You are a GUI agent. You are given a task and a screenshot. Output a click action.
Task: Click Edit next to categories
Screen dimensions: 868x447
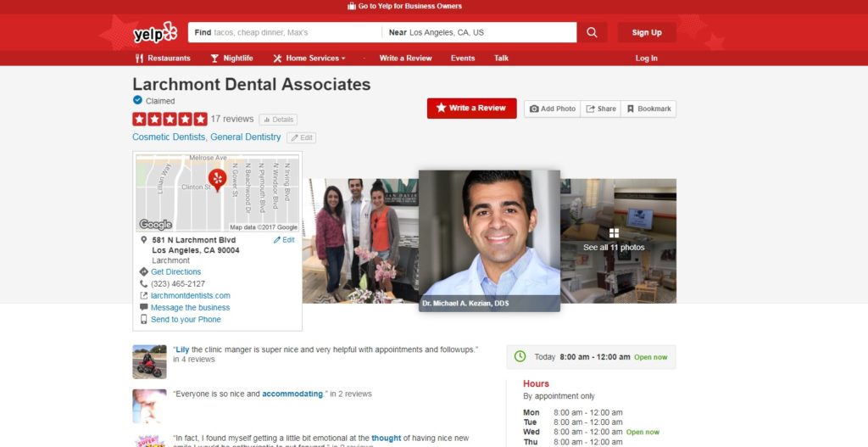pyautogui.click(x=301, y=138)
